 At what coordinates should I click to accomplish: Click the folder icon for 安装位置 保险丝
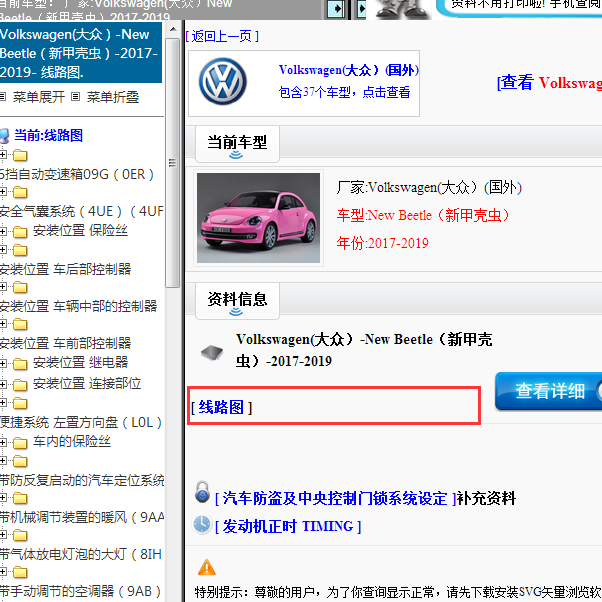20,232
